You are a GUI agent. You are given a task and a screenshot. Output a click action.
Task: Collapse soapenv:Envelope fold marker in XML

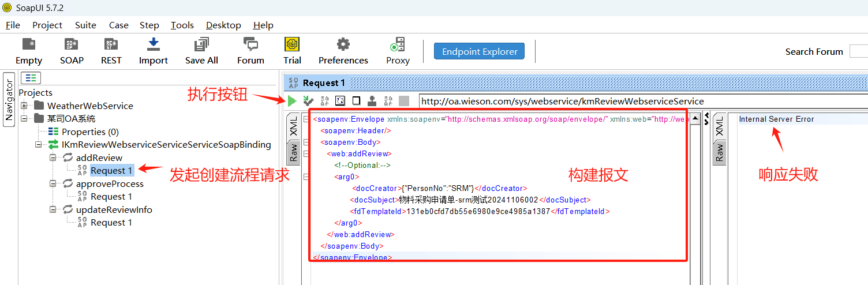click(x=306, y=119)
